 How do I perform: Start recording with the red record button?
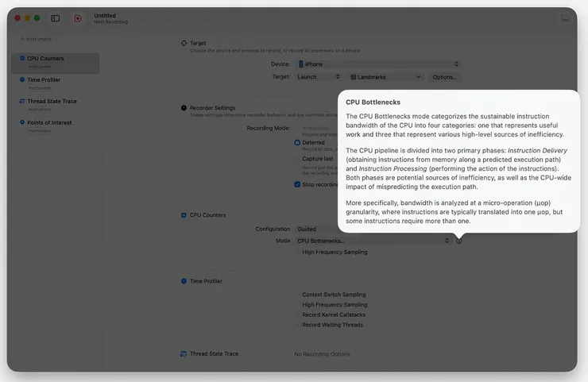pos(78,18)
